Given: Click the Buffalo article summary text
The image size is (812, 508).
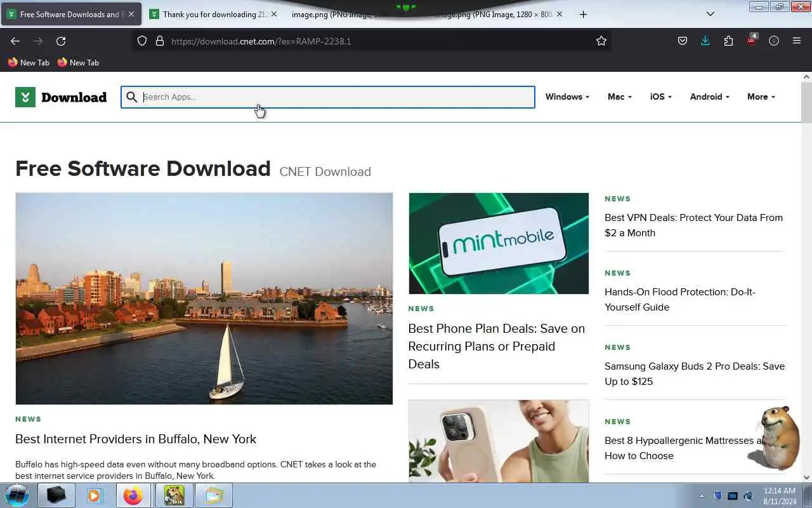Looking at the screenshot, I should [x=196, y=470].
